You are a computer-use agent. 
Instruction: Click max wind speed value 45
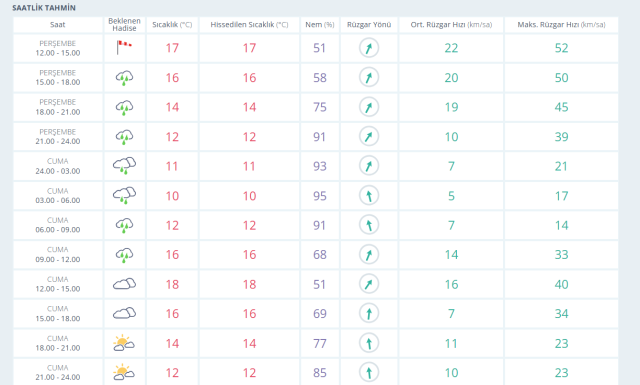click(x=562, y=107)
